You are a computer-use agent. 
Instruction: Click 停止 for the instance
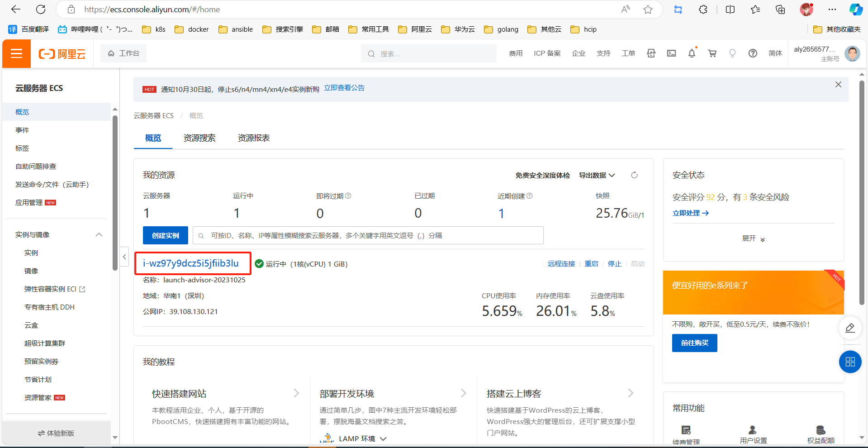(x=614, y=264)
